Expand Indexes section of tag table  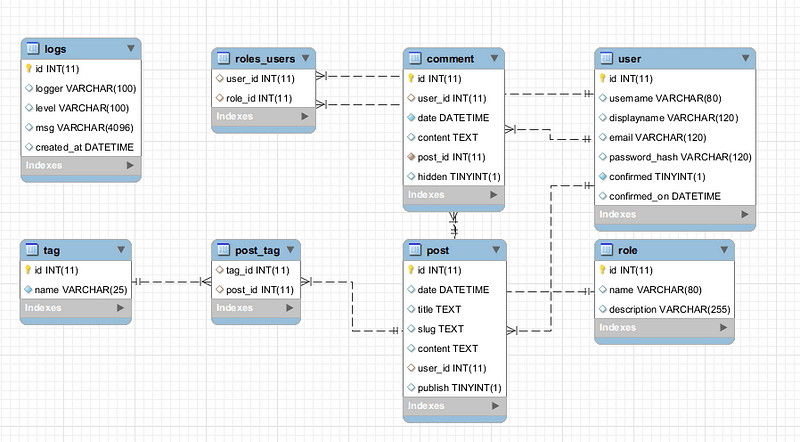point(120,308)
